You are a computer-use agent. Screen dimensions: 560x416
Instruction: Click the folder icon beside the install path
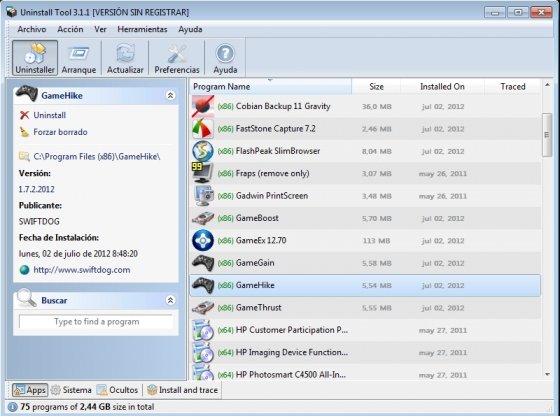[x=24, y=156]
